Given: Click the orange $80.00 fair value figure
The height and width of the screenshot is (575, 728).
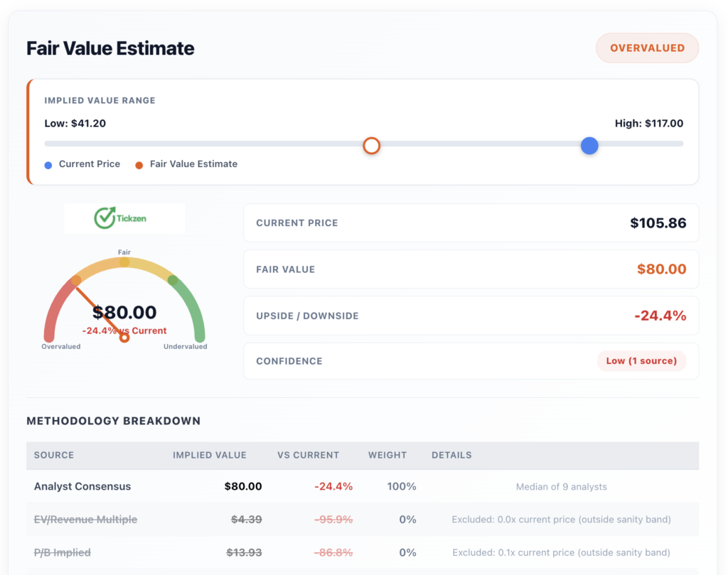Looking at the screenshot, I should [661, 269].
